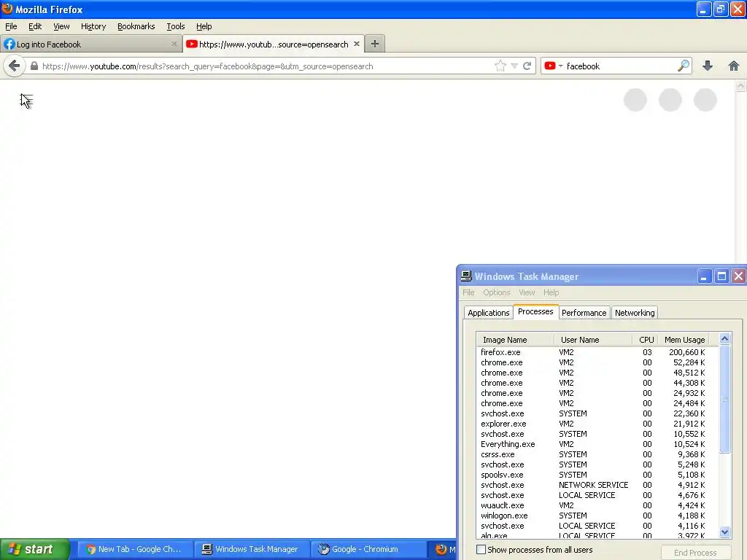Click the Firefox back arrow button
The width and height of the screenshot is (747, 560).
click(15, 66)
